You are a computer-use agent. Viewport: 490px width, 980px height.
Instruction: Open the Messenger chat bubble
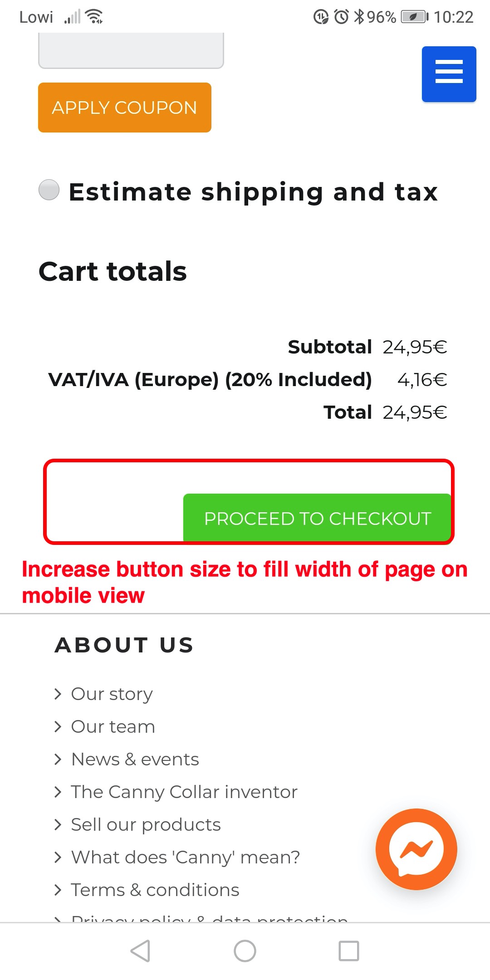click(x=416, y=849)
